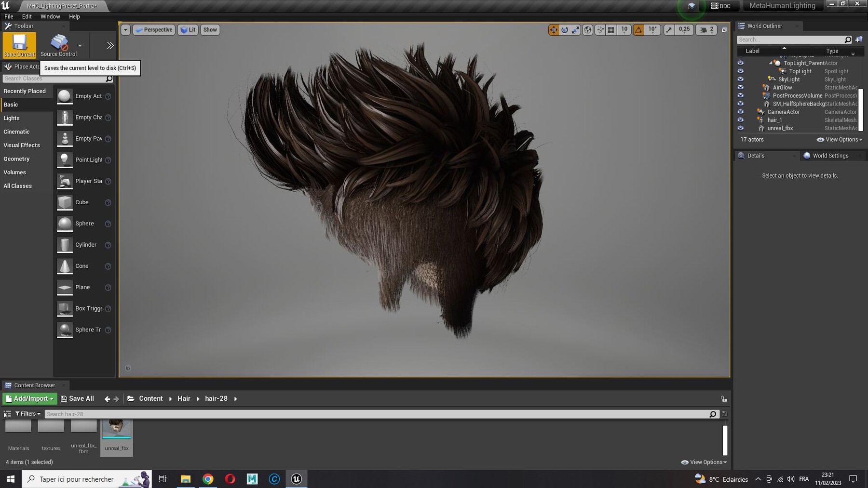
Task: Open grid snap size value 10 dropdown
Action: pos(624,30)
